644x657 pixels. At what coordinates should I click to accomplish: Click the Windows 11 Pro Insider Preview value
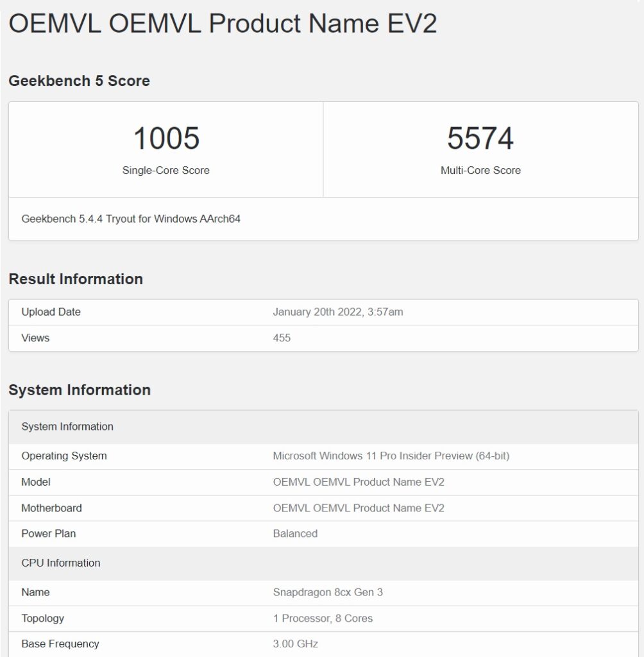click(391, 456)
